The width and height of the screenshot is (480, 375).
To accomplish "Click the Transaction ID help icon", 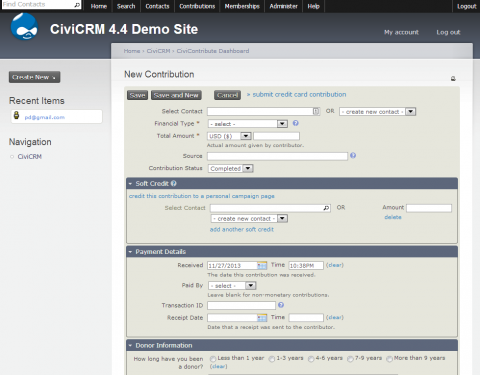I will point(281,305).
